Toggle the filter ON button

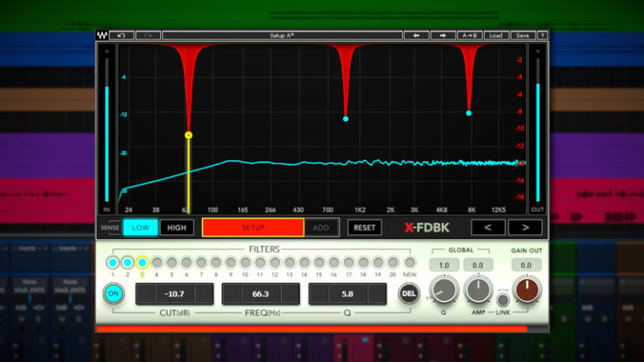pos(114,293)
